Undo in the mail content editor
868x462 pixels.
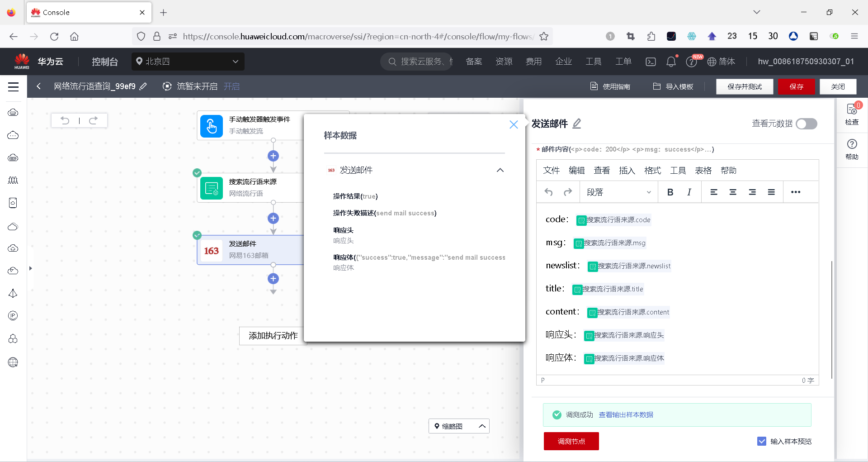pyautogui.click(x=548, y=192)
